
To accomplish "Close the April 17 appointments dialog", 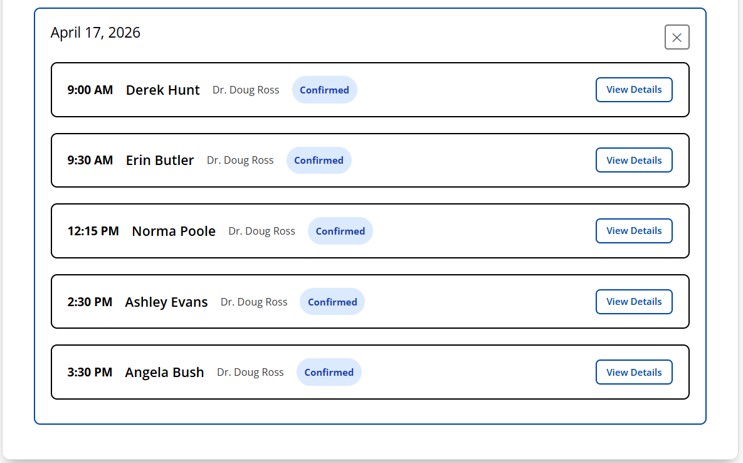I will pos(677,37).
